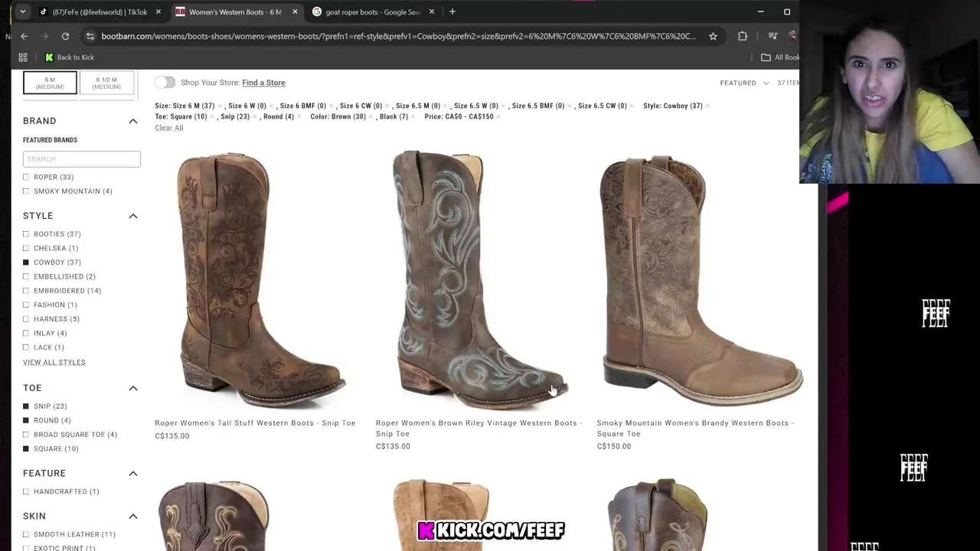Collapse the BRAND filter section

(133, 121)
